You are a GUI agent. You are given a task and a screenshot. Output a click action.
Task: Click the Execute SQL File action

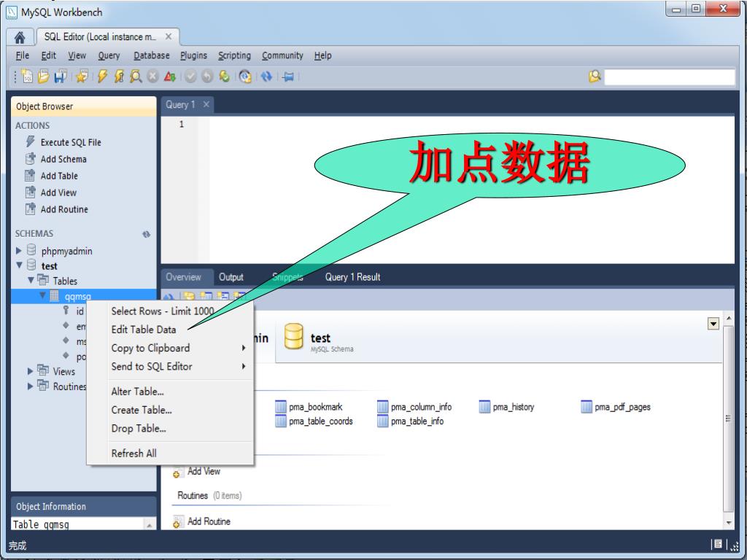71,142
